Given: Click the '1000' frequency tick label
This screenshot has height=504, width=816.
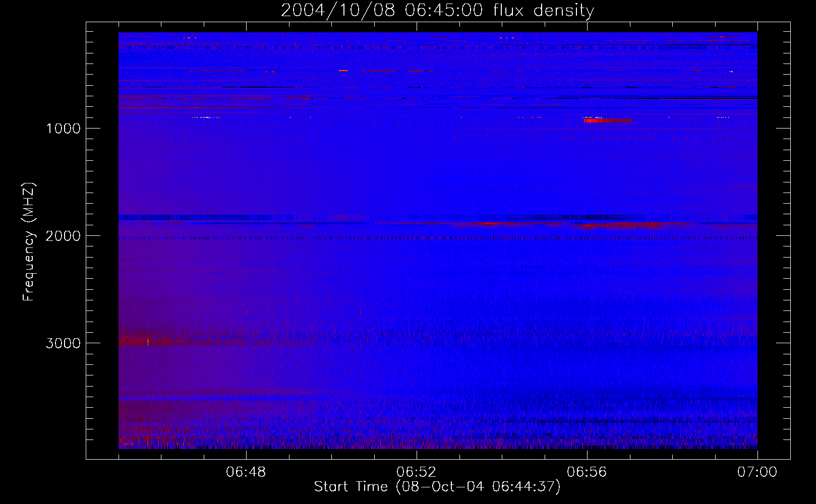Looking at the screenshot, I should [63, 129].
